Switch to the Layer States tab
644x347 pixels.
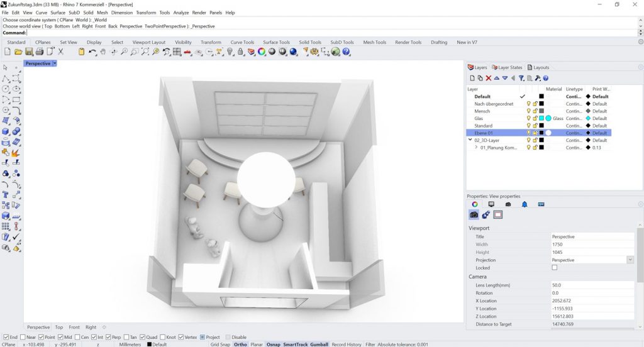click(507, 67)
